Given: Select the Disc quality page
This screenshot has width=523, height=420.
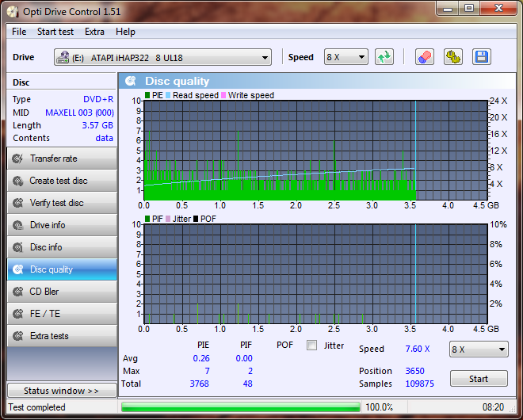Looking at the screenshot, I should pyautogui.click(x=62, y=269).
